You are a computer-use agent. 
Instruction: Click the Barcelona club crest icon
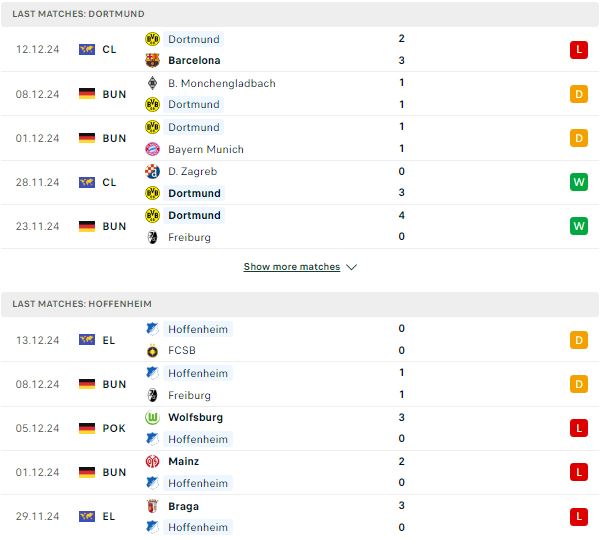pos(152,61)
